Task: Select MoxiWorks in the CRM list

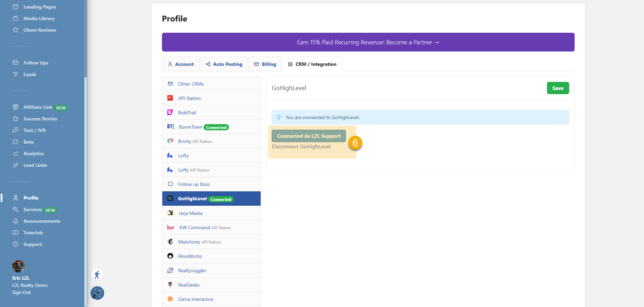Action: pos(211,256)
